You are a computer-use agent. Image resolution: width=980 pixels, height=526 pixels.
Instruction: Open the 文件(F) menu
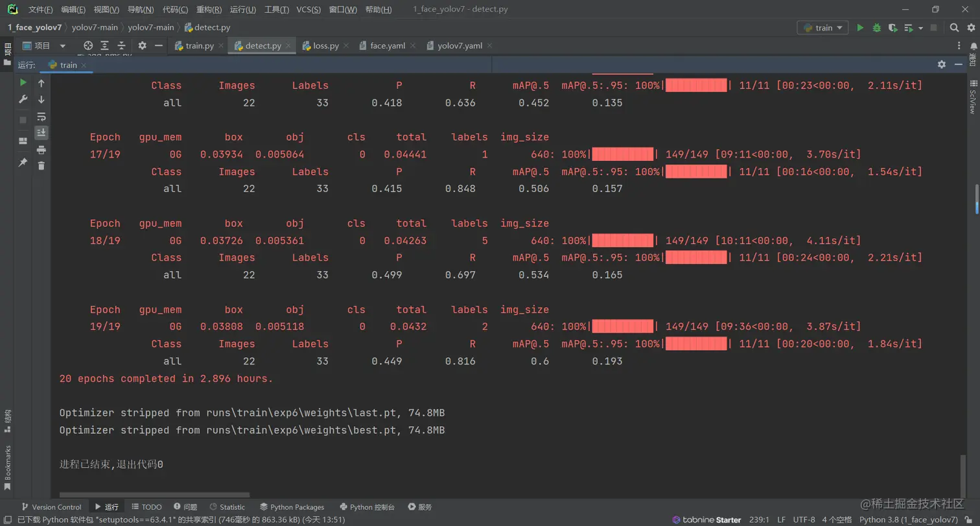coord(41,10)
